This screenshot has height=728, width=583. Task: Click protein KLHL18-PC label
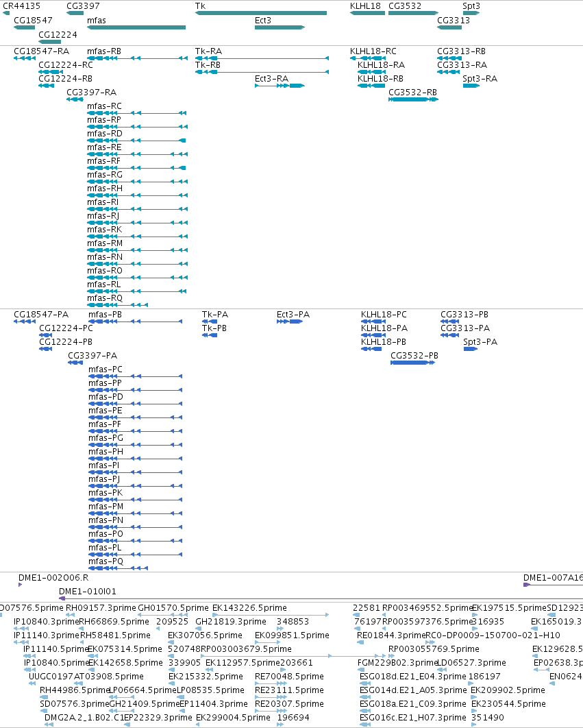(x=384, y=315)
